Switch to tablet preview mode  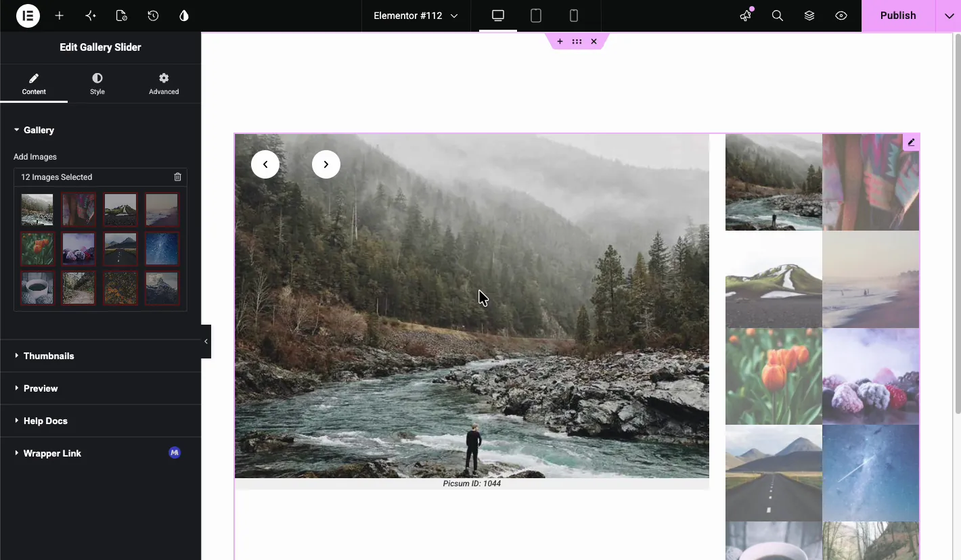536,16
